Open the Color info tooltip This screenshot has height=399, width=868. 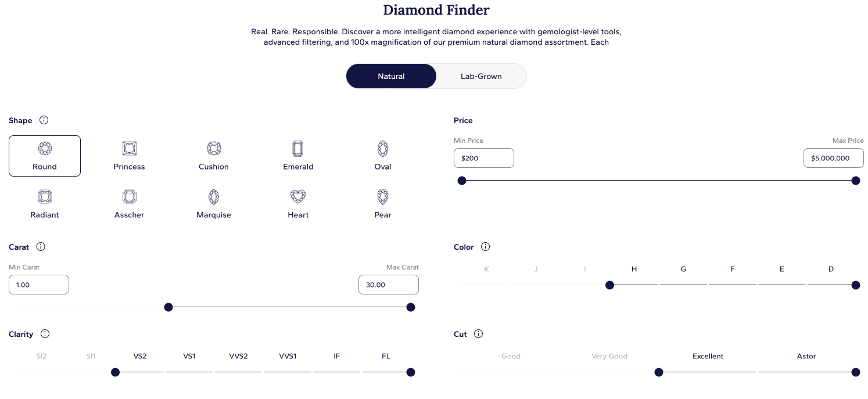point(485,246)
